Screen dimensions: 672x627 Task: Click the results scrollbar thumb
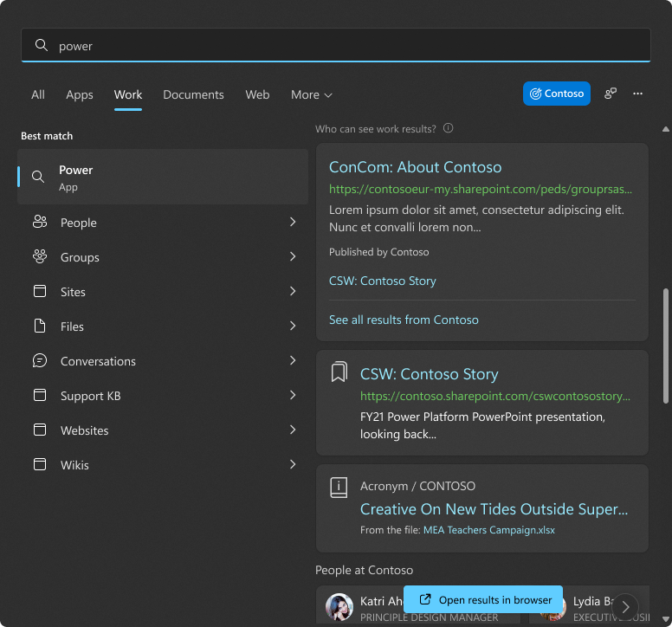click(666, 346)
